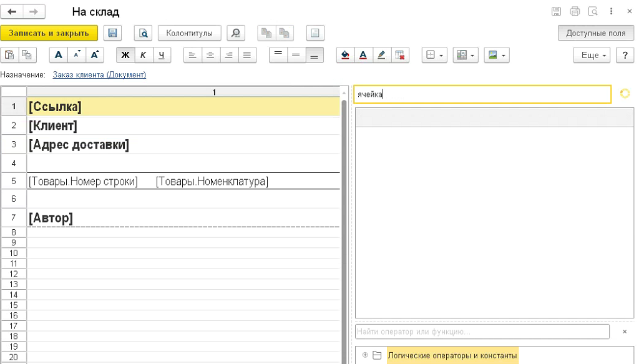The width and height of the screenshot is (644, 364).
Task: Justify text with the full-width alignment icon
Action: (x=248, y=55)
